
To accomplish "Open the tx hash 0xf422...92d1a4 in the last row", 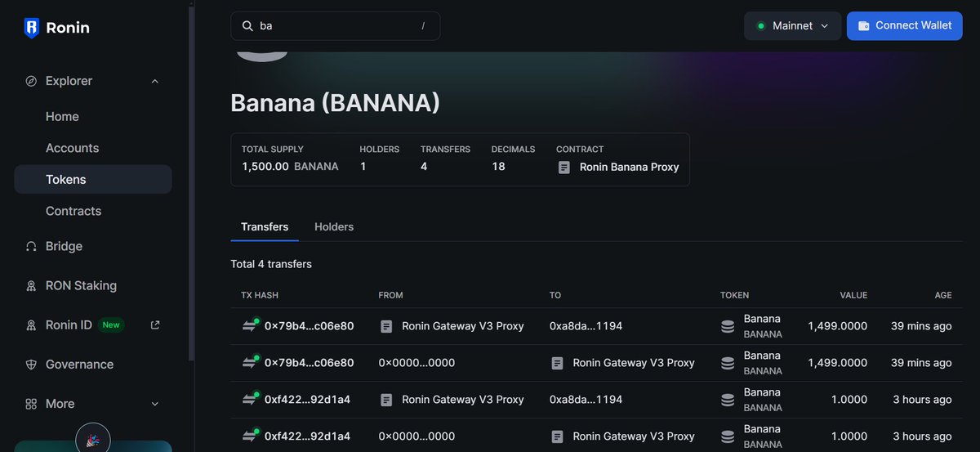I will point(307,436).
